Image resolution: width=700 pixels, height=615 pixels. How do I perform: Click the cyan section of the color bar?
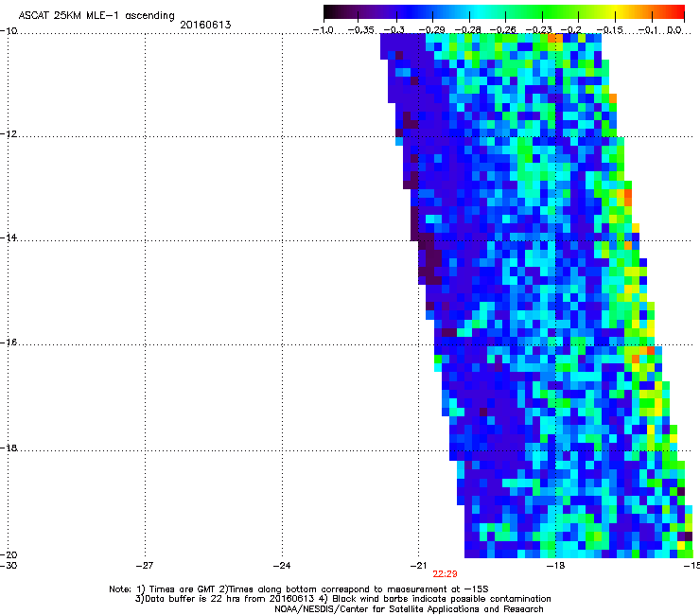[480, 12]
